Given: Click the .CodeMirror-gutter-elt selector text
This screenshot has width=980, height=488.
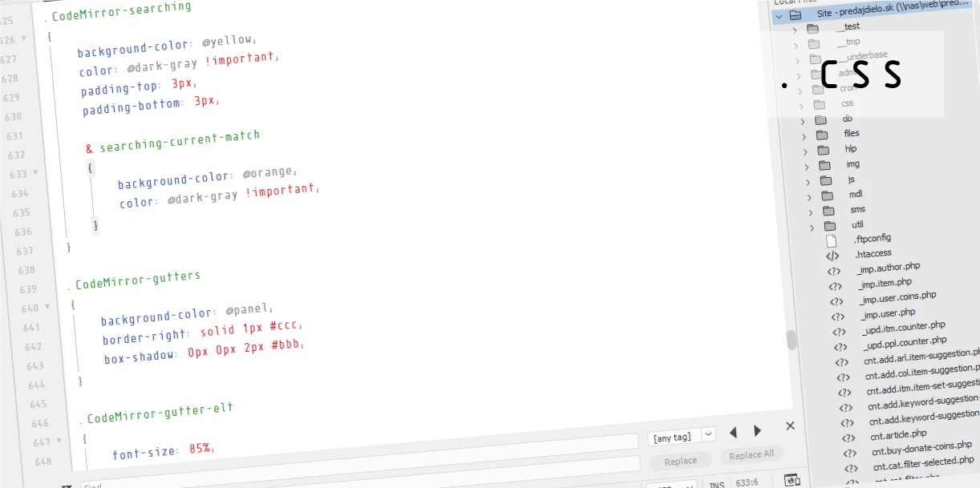Looking at the screenshot, I should point(156,413).
